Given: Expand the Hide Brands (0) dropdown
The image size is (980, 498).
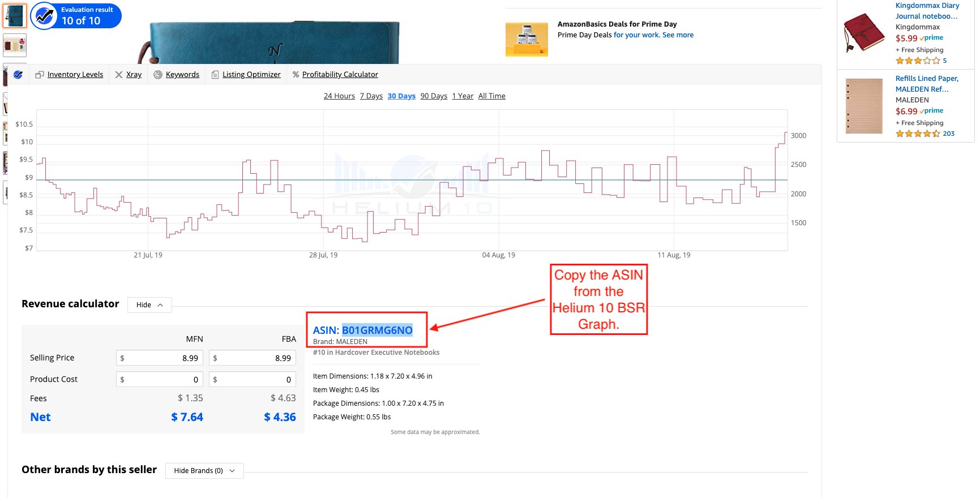Looking at the screenshot, I should click(204, 471).
